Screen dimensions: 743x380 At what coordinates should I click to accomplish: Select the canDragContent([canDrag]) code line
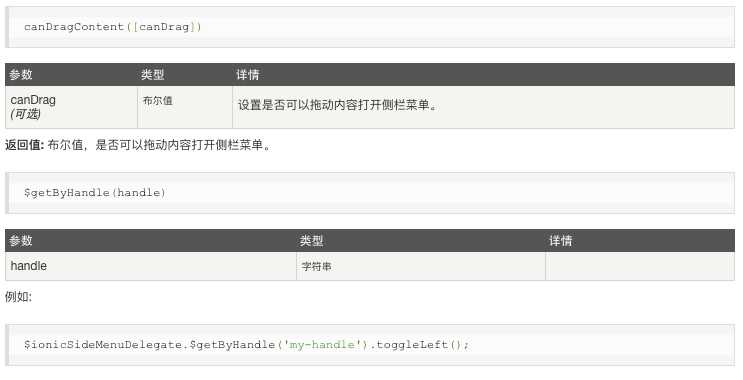click(x=113, y=27)
